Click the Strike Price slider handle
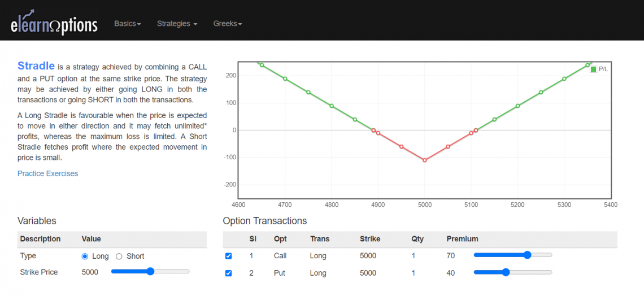 click(150, 272)
